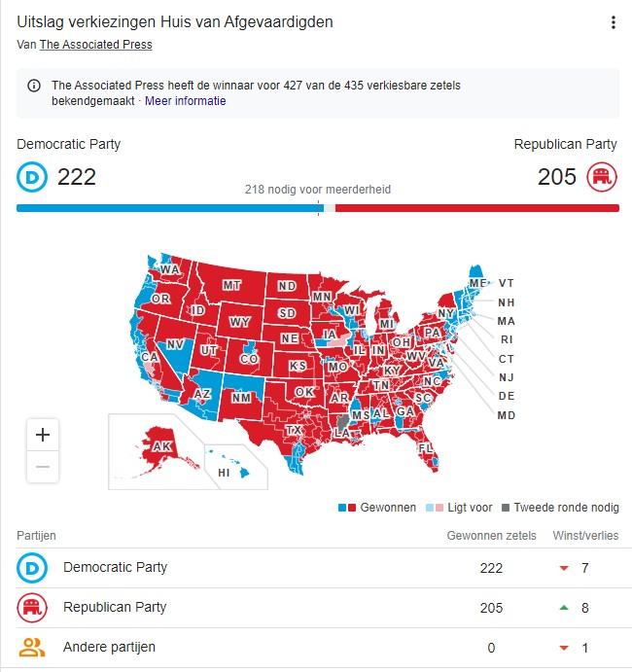Viewport: 632px width, 672px height.
Task: Select California on the election map
Action: click(x=150, y=357)
